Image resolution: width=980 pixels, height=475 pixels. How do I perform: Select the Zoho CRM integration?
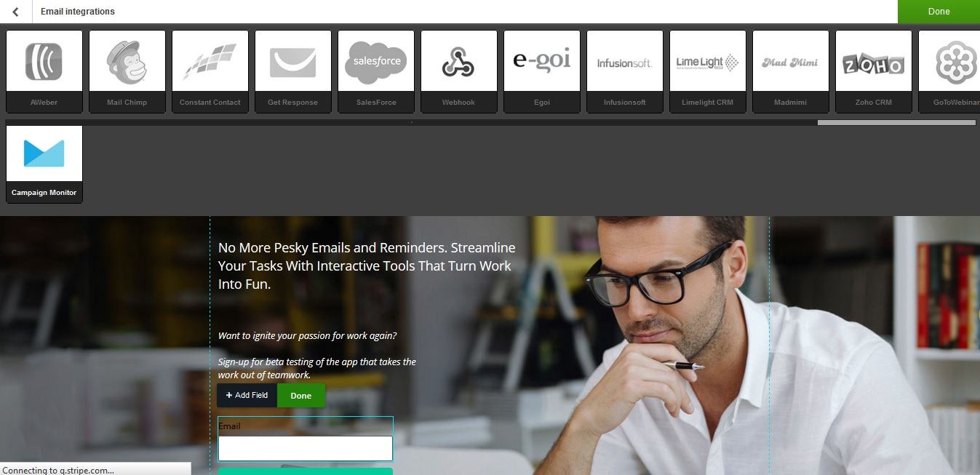tap(874, 71)
